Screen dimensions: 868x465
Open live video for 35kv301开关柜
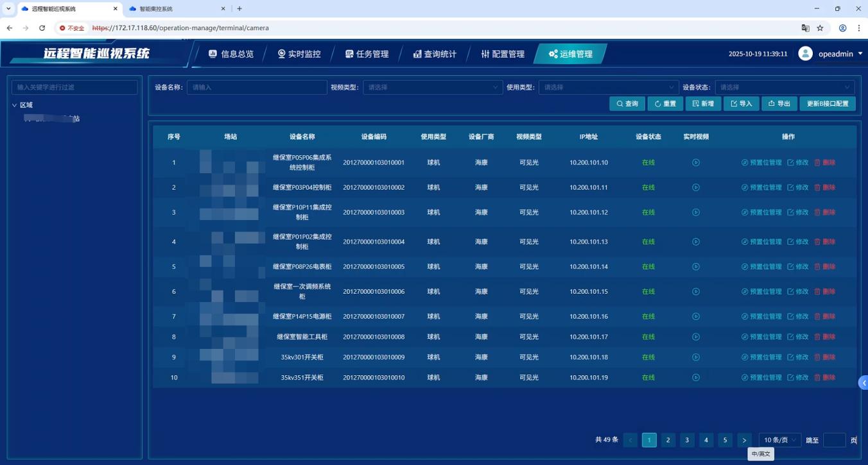[x=696, y=357]
